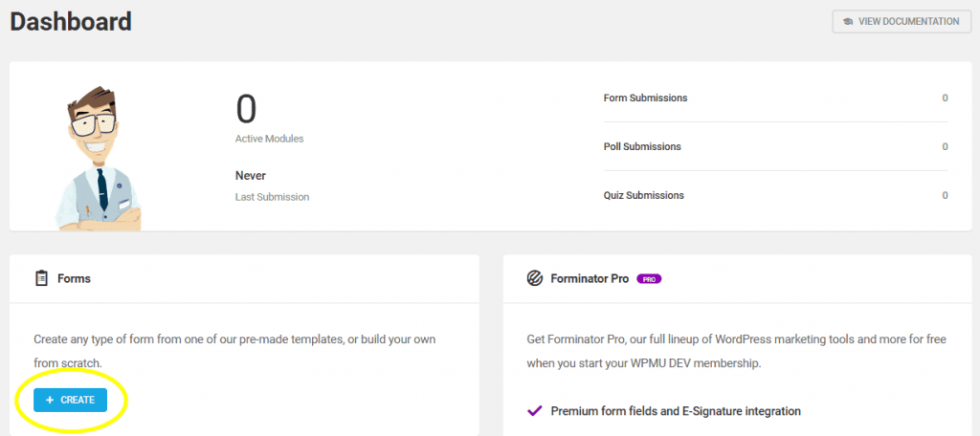Click Premium form fields and E-Signature text
980x436 pixels.
pyautogui.click(x=676, y=411)
